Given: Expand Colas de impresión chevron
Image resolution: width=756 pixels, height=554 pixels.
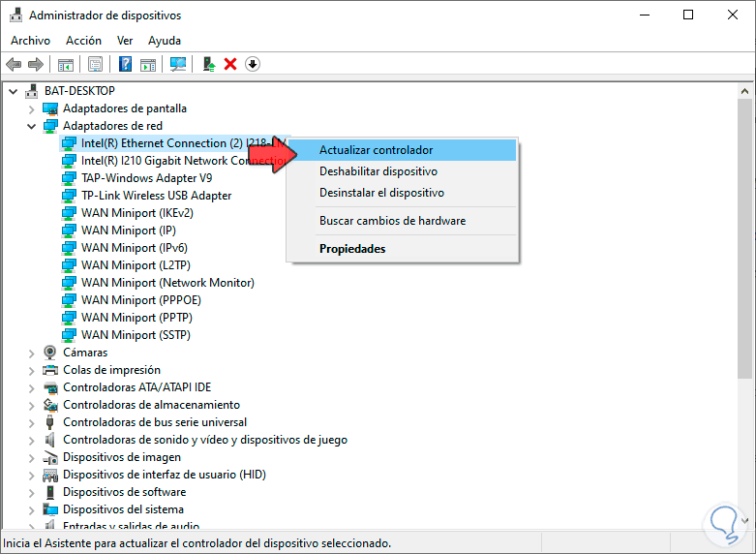Looking at the screenshot, I should [x=32, y=371].
